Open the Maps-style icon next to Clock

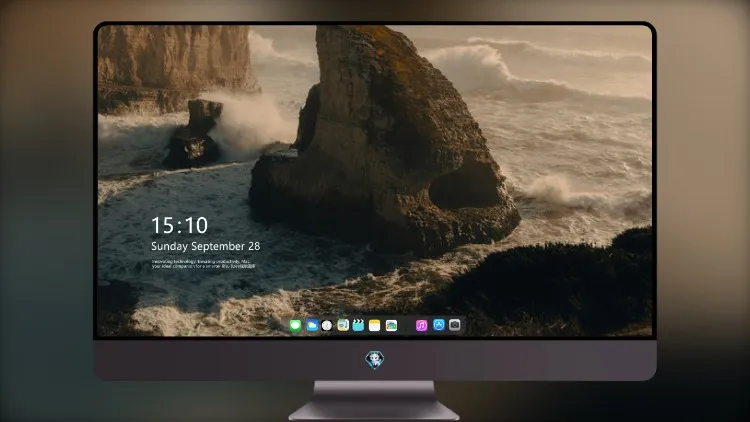(343, 325)
